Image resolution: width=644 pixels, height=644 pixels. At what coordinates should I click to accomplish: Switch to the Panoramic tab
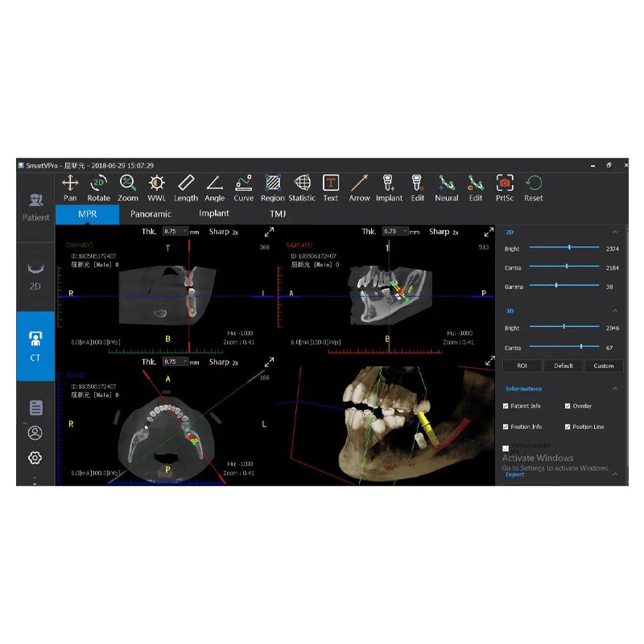[151, 214]
